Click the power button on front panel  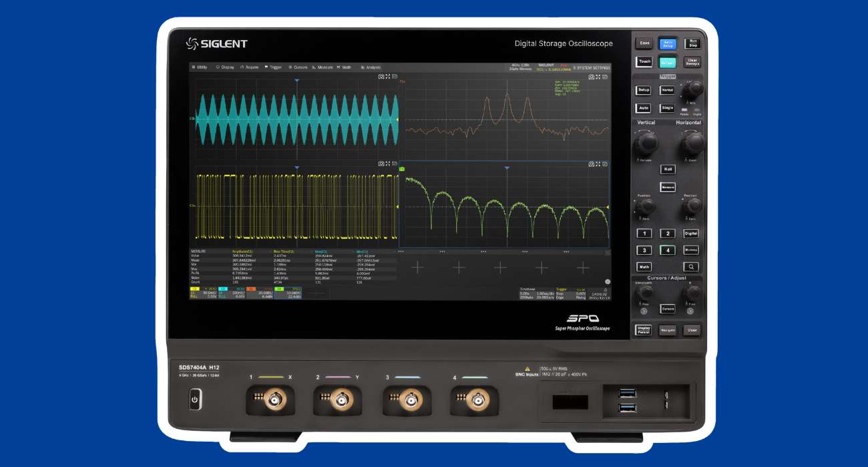click(194, 401)
